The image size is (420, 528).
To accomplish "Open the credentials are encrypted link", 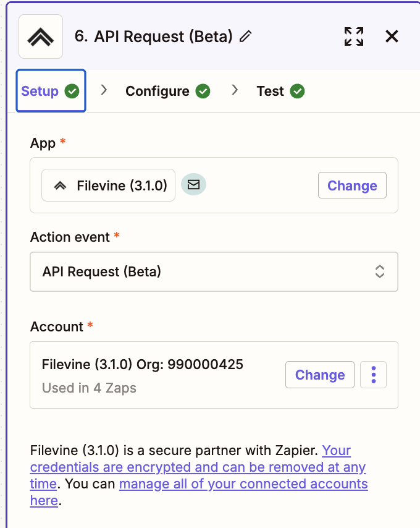I will coord(198,467).
